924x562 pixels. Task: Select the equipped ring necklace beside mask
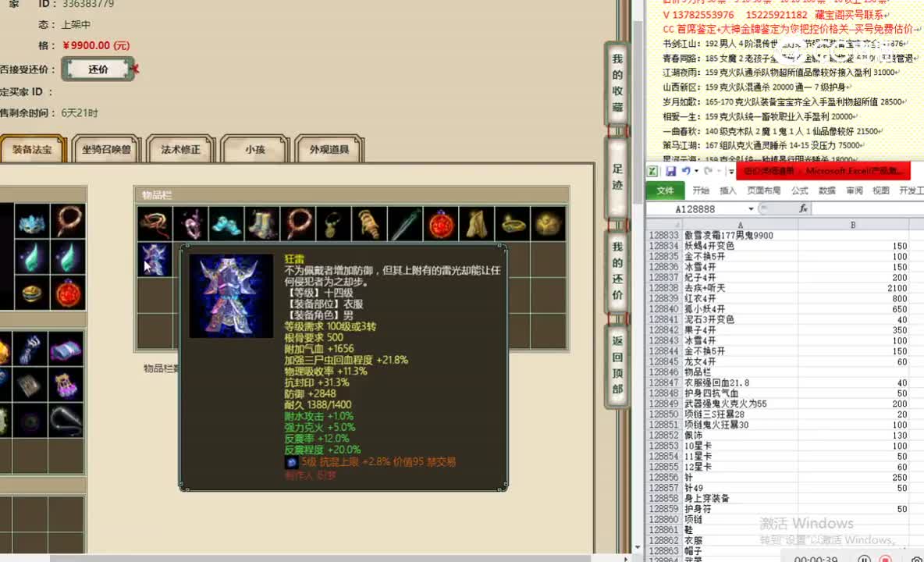coord(69,221)
